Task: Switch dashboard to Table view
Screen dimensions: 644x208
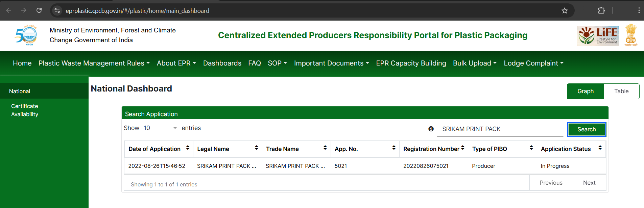Action: (621, 91)
